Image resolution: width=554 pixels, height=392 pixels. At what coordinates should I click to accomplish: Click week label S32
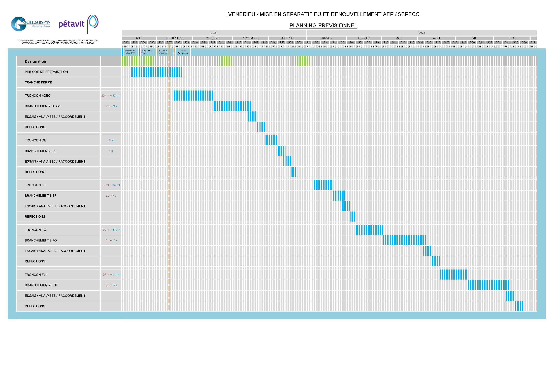pos(126,42)
